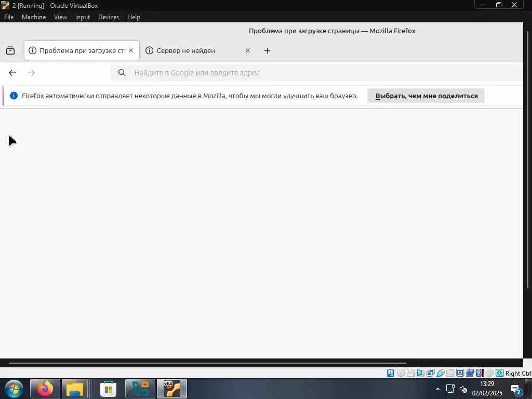Viewport: 532px width, 399px height.
Task: Close the 'Проблема при загрузке' tab
Action: coord(131,50)
